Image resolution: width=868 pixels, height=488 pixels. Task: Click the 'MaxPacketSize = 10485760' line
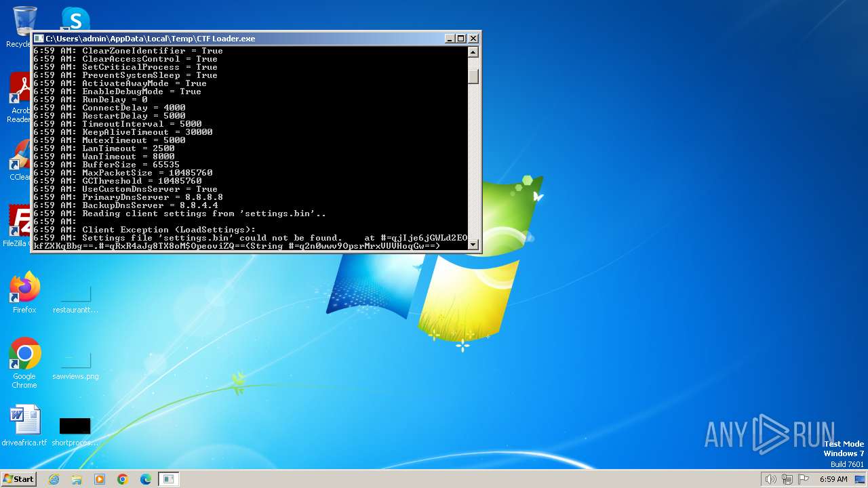tap(123, 173)
